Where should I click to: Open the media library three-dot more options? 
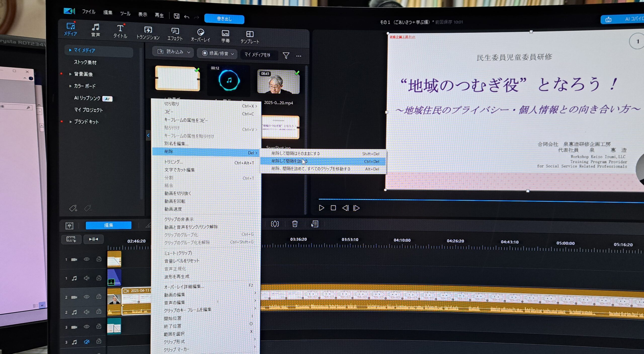pyautogui.click(x=299, y=56)
